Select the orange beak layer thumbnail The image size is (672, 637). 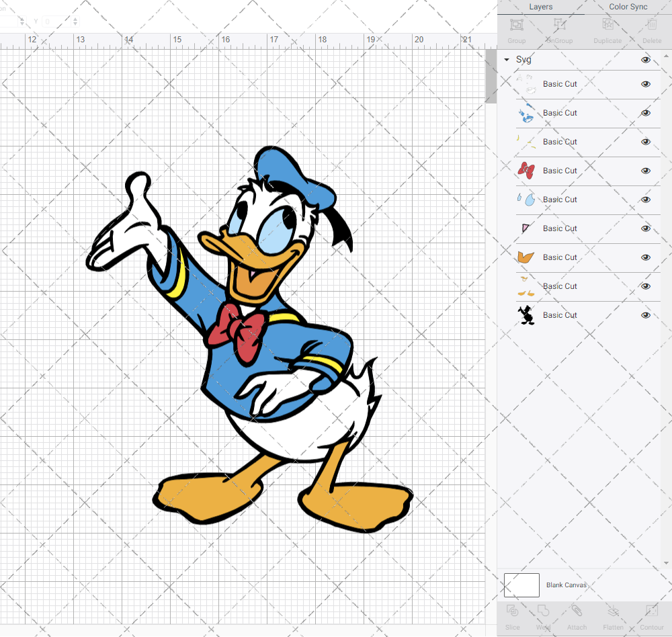(x=526, y=257)
